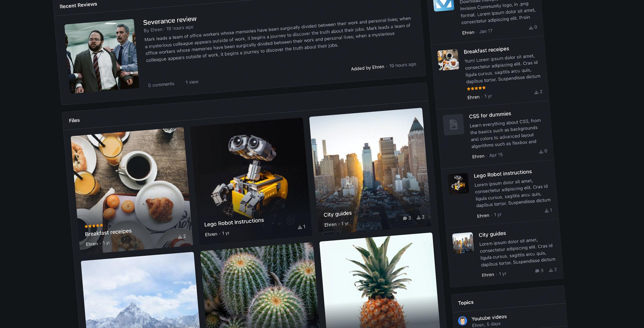The height and width of the screenshot is (328, 644).
Task: Click the five-star rating on Breakfast receipes
Action: coord(94,225)
